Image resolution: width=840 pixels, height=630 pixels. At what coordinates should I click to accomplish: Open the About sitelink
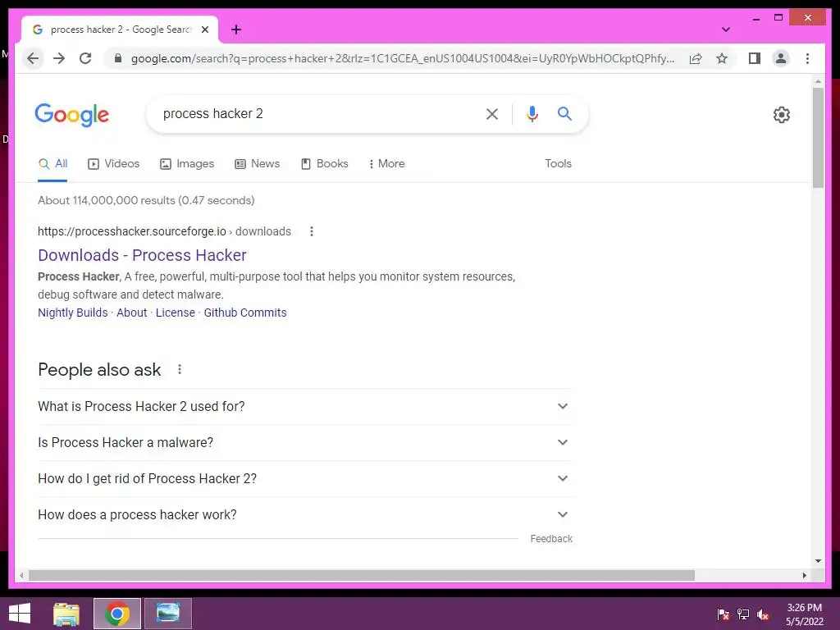pyautogui.click(x=132, y=313)
